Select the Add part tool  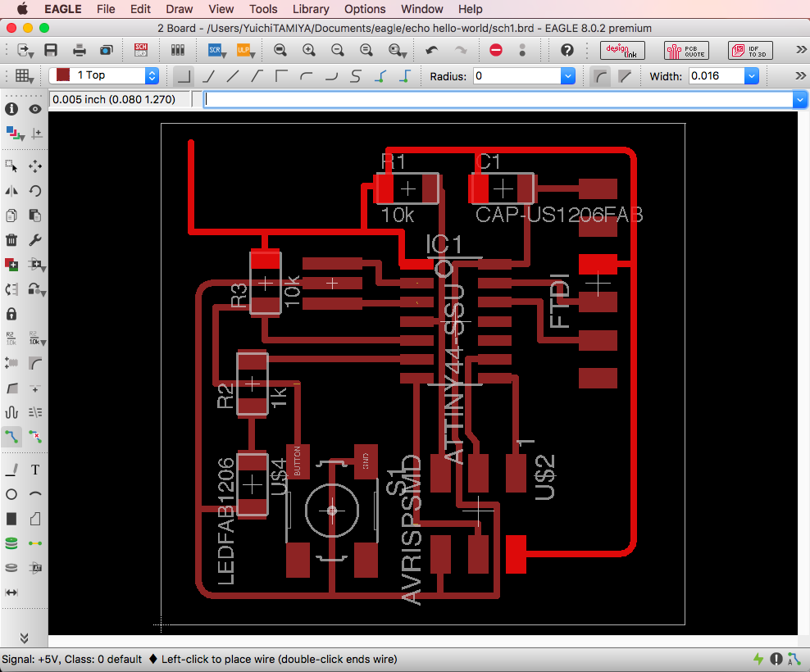click(x=11, y=265)
